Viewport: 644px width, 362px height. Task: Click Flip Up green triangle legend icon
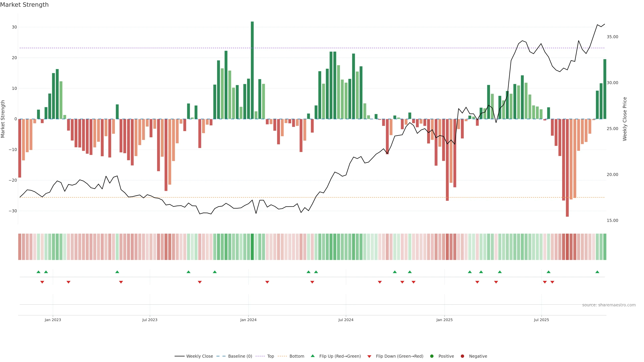pyautogui.click(x=312, y=356)
